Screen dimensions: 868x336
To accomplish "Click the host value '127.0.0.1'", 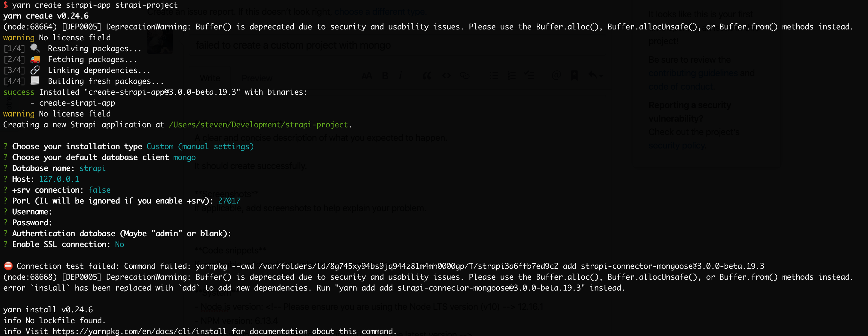I will click(59, 179).
